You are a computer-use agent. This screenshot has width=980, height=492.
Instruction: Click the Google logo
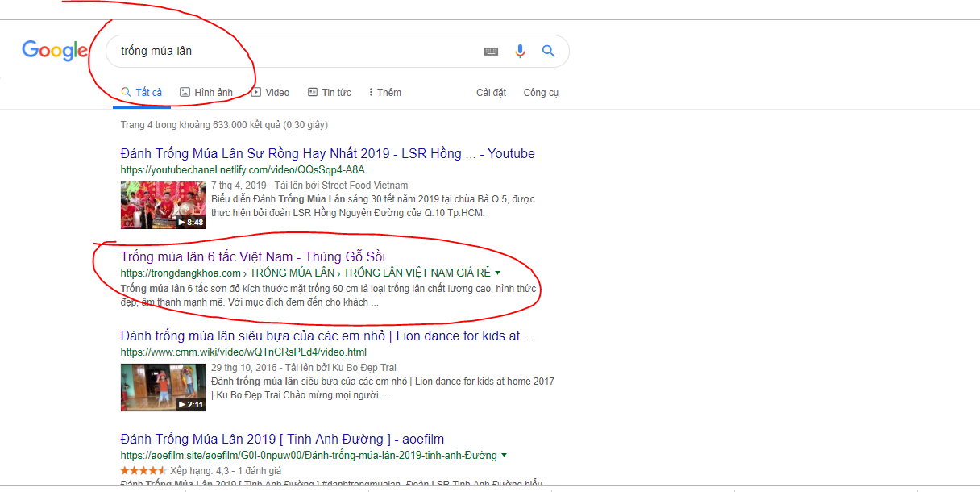tap(55, 51)
